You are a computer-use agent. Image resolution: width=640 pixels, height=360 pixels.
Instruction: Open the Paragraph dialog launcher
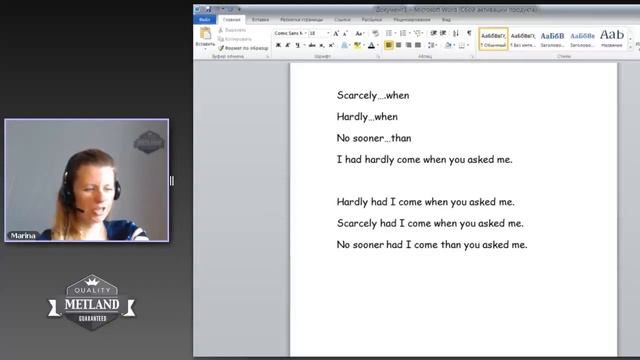473,57
